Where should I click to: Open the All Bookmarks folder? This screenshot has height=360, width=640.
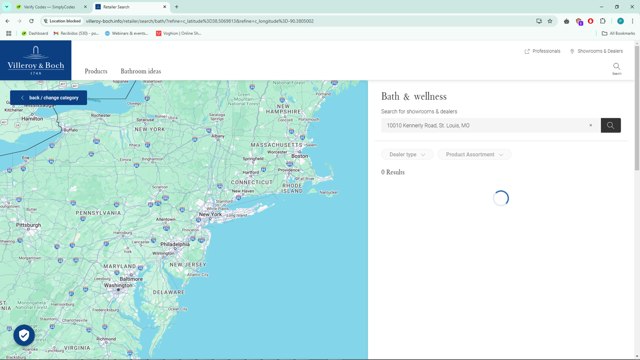coord(618,33)
